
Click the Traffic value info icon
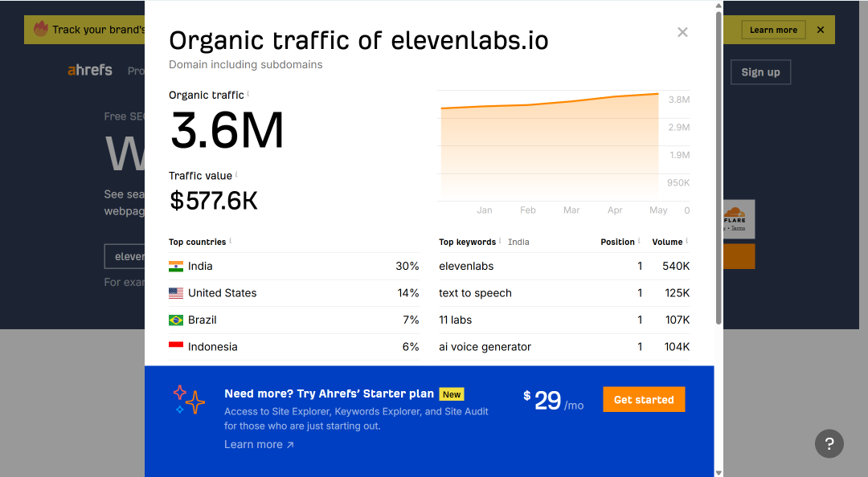236,174
